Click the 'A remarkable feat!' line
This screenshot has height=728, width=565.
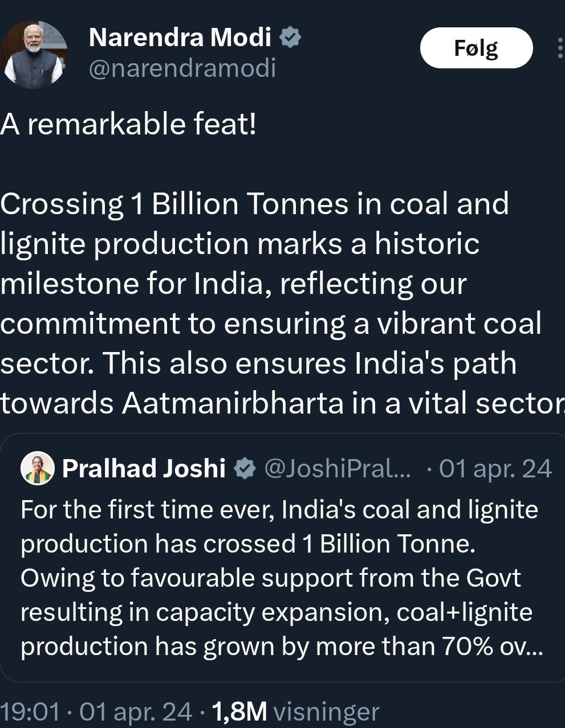[128, 123]
